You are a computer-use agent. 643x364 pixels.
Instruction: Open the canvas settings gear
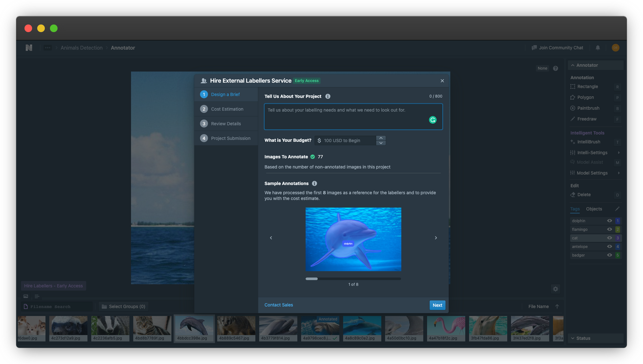(556, 289)
